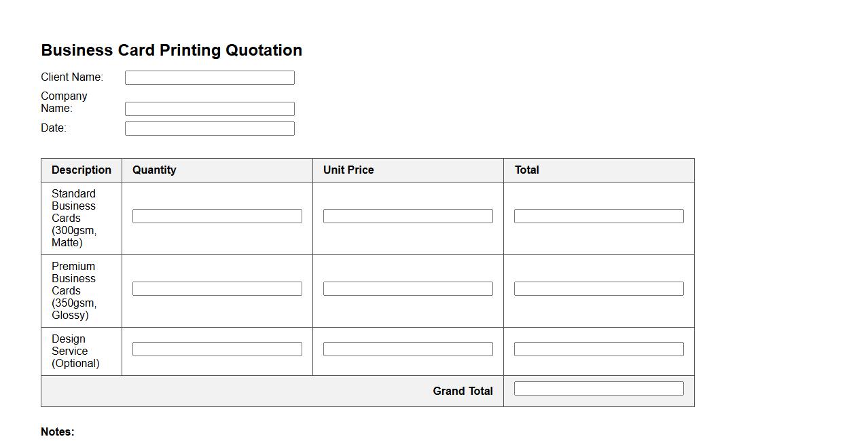The image size is (868, 441).
Task: Select Total field for Premium Business Cards
Action: point(598,289)
